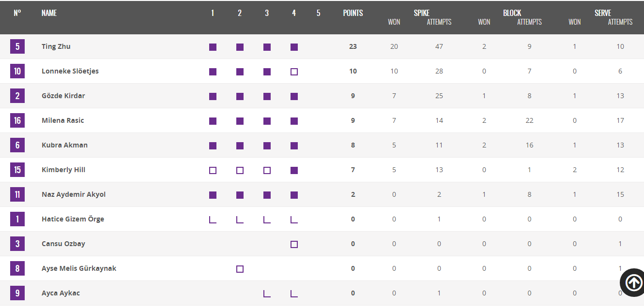Click the NAME column header

coord(49,13)
